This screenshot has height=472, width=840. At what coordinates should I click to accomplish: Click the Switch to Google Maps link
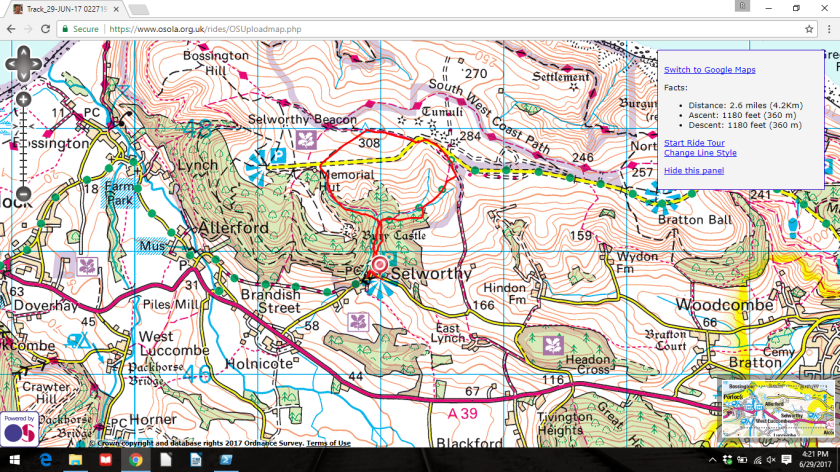(709, 70)
